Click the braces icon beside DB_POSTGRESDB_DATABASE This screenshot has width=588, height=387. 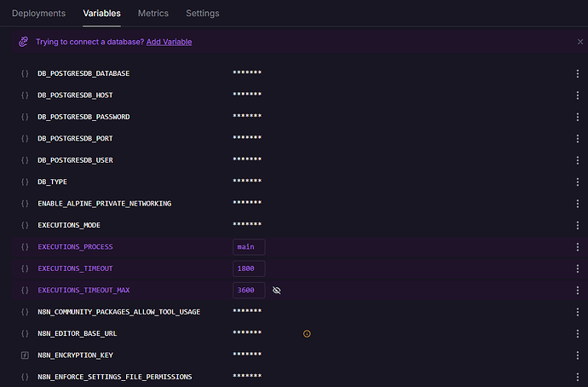25,73
